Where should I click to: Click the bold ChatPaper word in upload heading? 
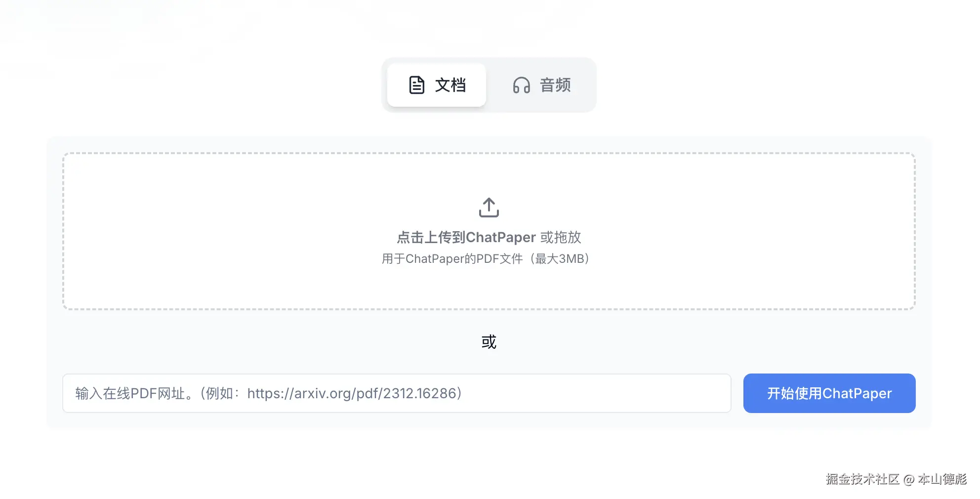tap(501, 238)
